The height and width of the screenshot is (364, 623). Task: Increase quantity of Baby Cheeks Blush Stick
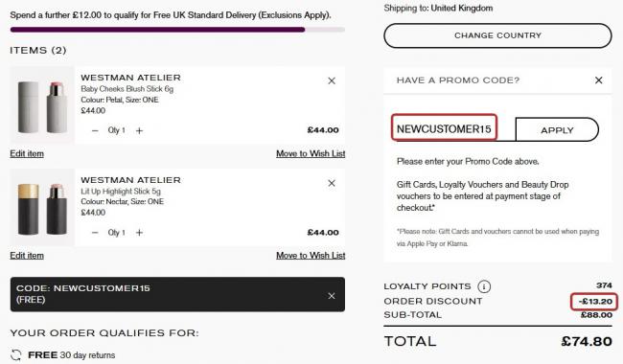tap(139, 130)
